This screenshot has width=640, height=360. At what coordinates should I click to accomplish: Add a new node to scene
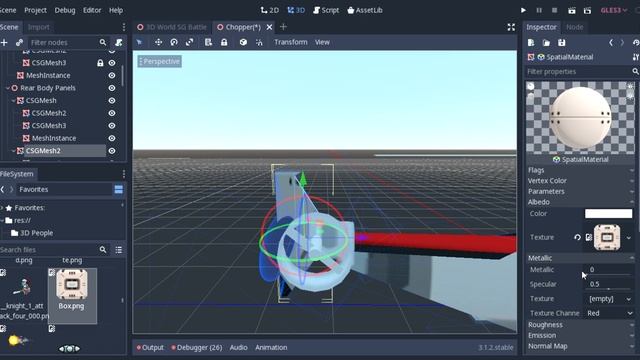4,42
